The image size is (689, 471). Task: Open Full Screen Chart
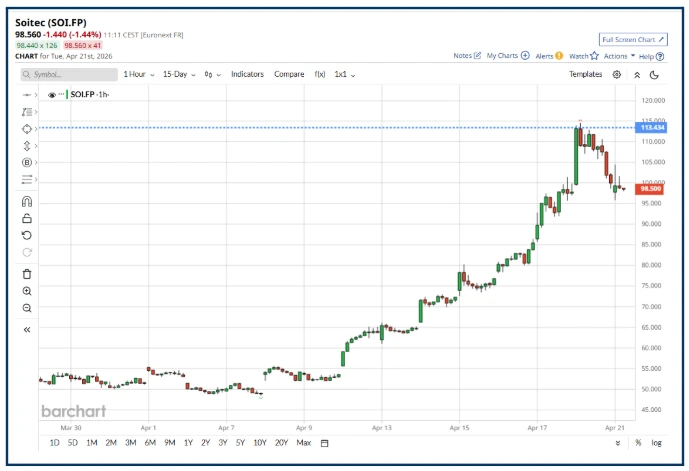(x=633, y=40)
